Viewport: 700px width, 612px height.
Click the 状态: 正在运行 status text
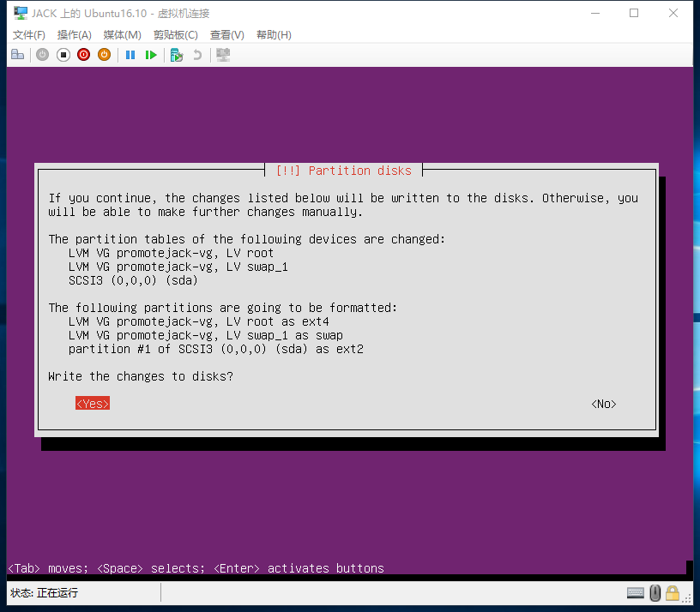(44, 593)
